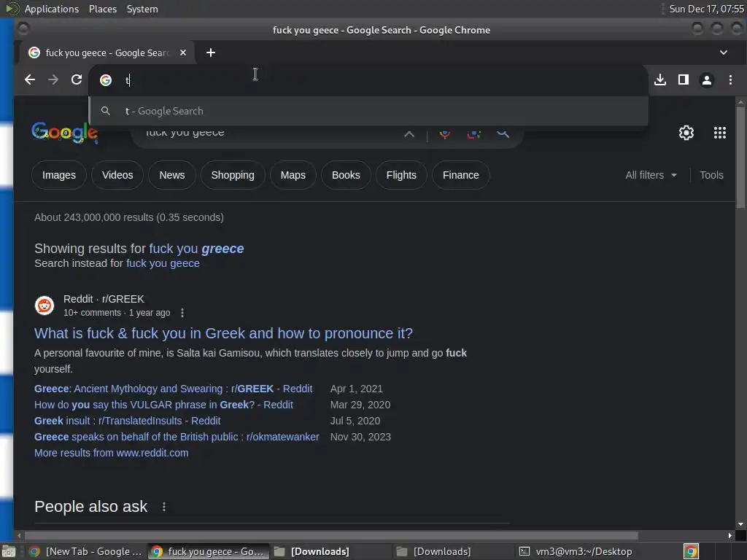Switch to Shopping results

(233, 175)
